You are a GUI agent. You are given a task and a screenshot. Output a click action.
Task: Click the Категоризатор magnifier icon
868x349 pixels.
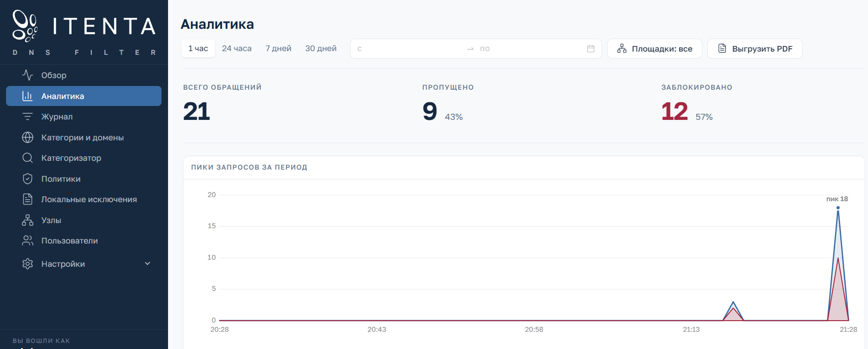28,158
